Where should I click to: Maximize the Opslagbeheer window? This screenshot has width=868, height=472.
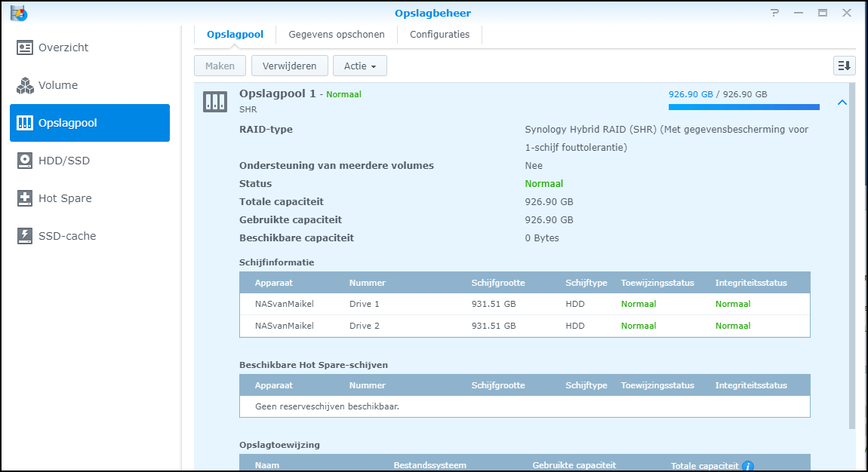823,13
